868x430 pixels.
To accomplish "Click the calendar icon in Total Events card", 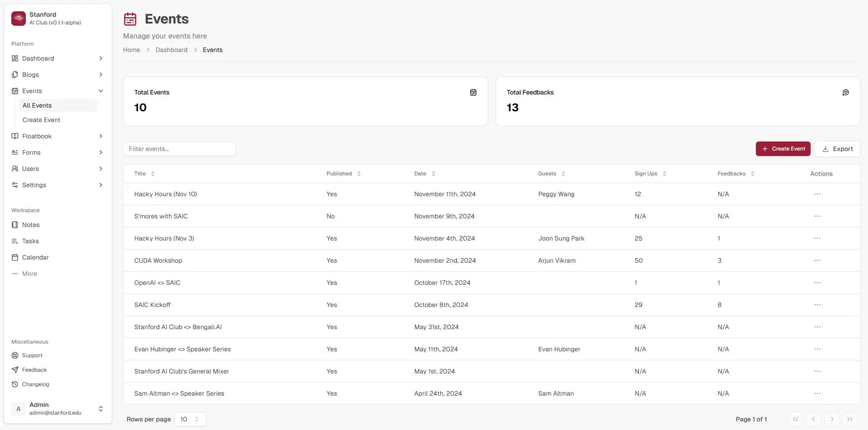I will (x=473, y=92).
